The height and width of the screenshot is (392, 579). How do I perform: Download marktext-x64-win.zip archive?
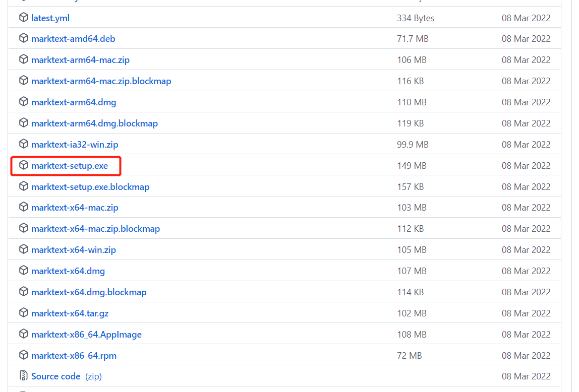coord(74,250)
